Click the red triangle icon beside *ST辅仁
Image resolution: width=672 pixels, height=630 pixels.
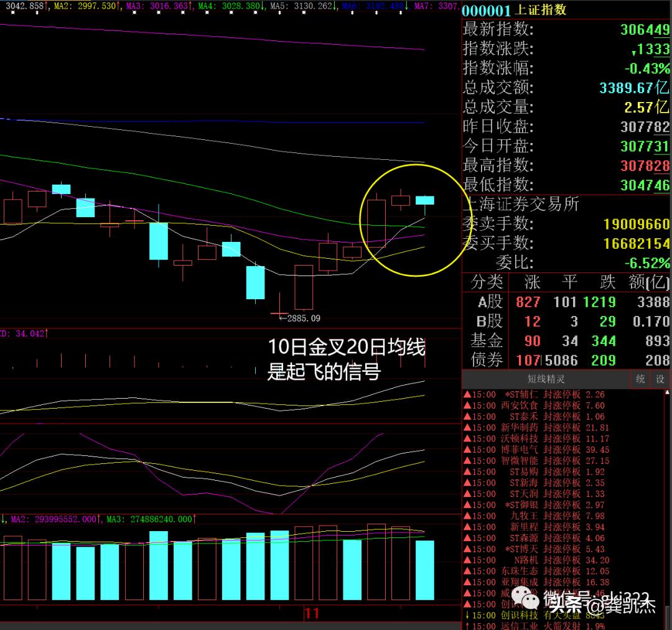467,394
